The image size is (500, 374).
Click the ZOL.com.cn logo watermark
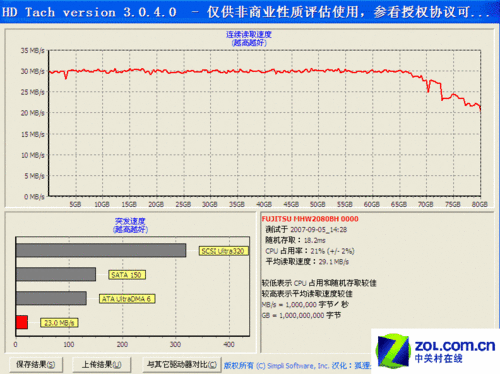tap(436, 351)
